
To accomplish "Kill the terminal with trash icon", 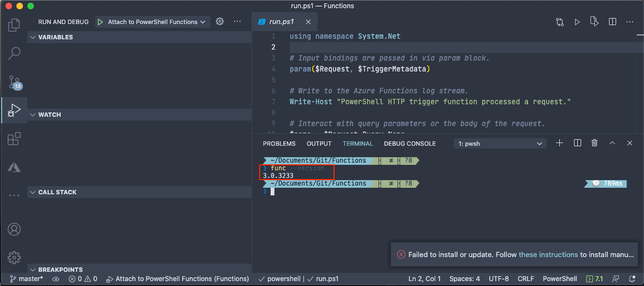I will pos(594,143).
